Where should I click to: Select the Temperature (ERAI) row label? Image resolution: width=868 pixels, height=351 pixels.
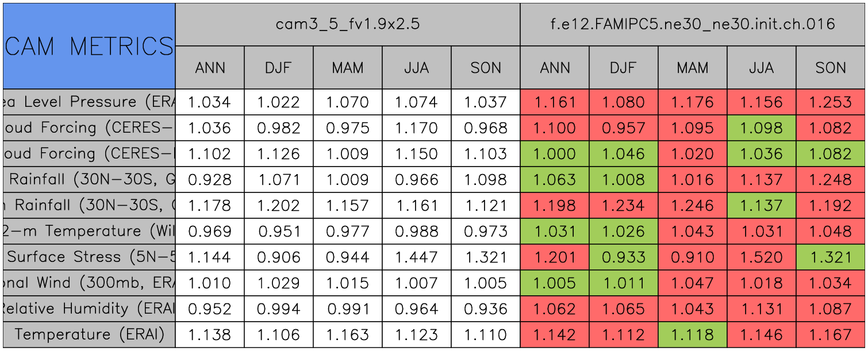pyautogui.click(x=89, y=334)
